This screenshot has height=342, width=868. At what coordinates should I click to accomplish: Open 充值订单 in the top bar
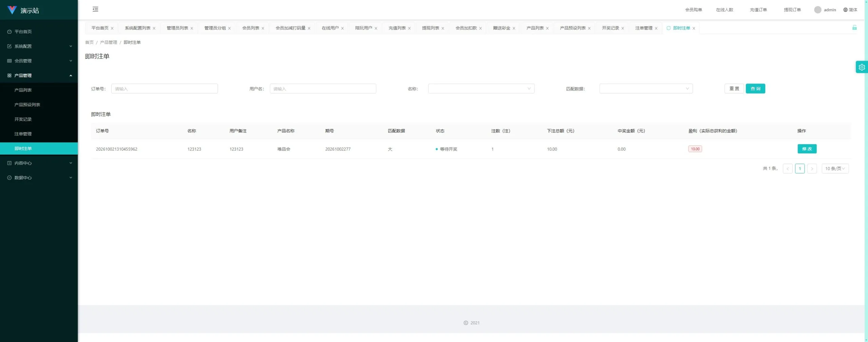[x=758, y=10]
